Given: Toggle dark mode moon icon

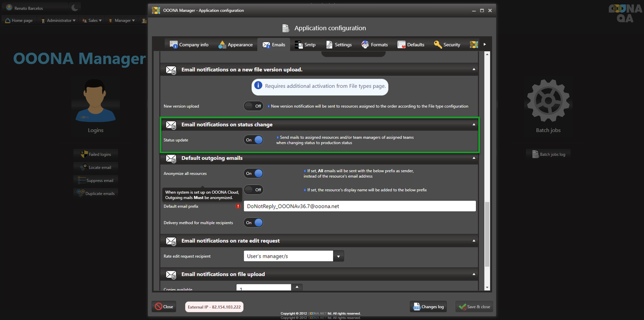Looking at the screenshot, I should (75, 8).
